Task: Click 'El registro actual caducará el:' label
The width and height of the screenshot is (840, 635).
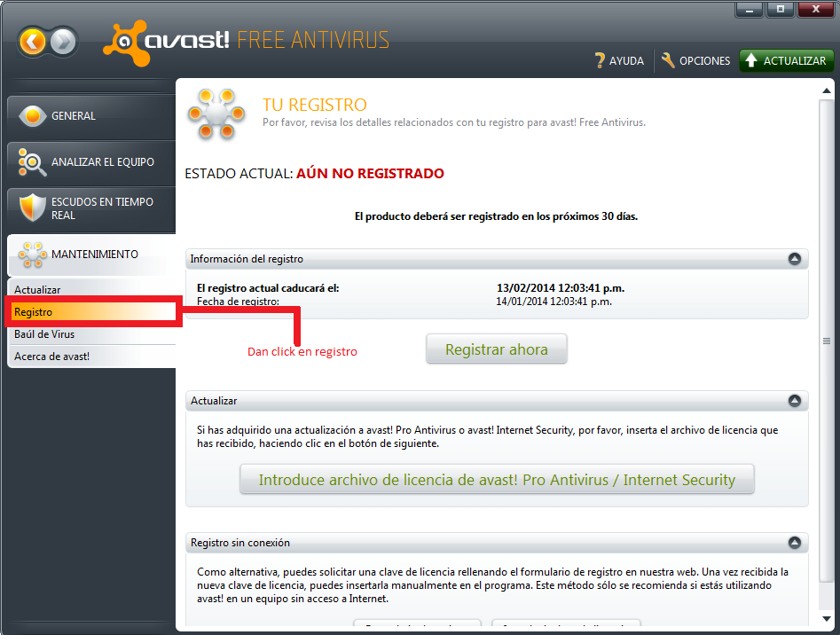Action: (x=268, y=288)
